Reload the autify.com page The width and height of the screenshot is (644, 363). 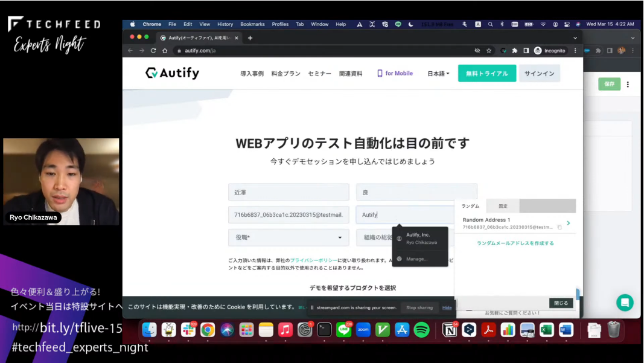click(153, 51)
